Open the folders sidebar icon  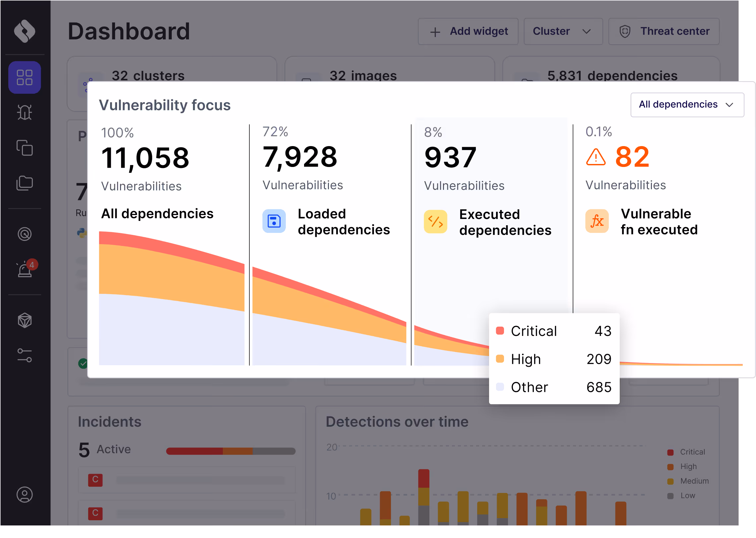[25, 183]
